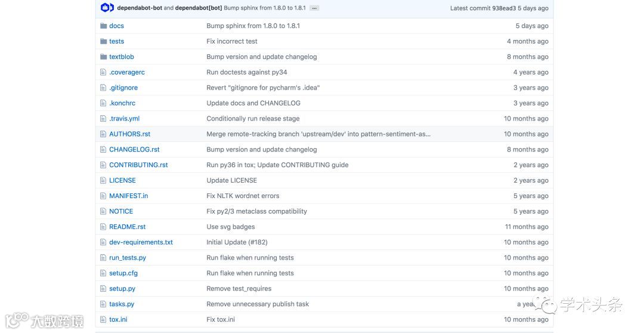Open the "Fix NLTK wordnet errors" commit

coord(243,196)
